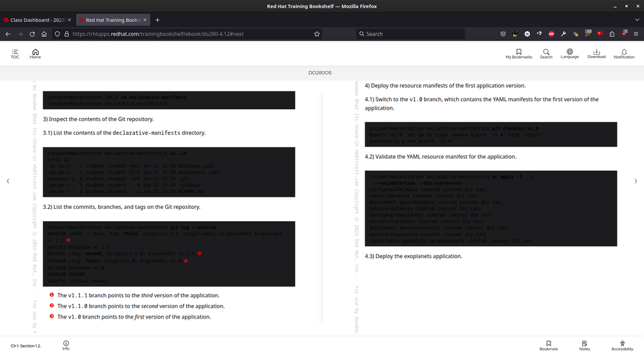Click the 'oc apply -f .' command text
Viewport: 644px width, 354px height.
(512, 177)
